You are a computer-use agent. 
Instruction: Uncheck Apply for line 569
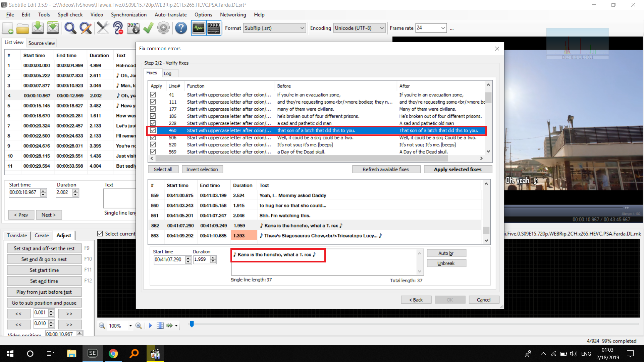click(153, 152)
